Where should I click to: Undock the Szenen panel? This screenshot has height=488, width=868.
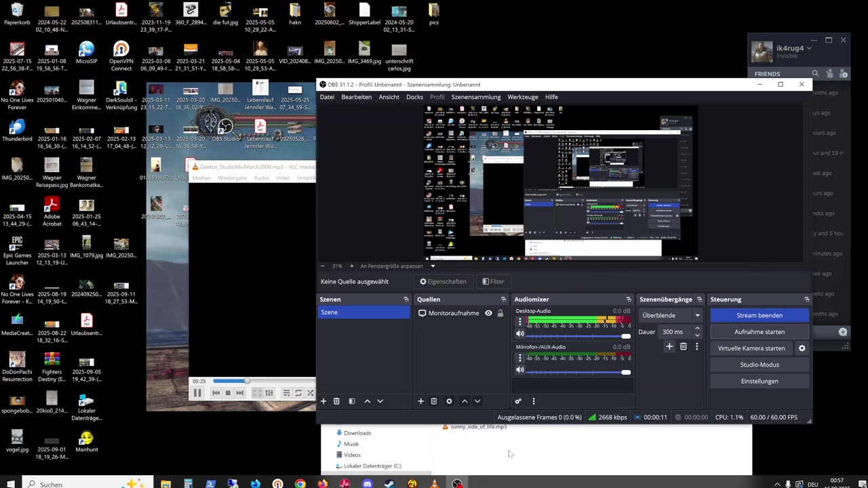pyautogui.click(x=406, y=300)
